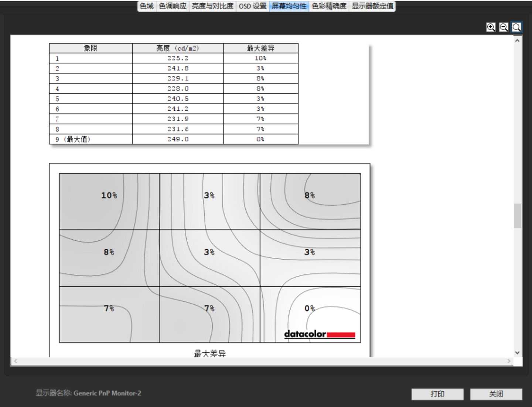Viewport: 532px width, 407px height.
Task: Click the 打印 button
Action: click(x=437, y=394)
